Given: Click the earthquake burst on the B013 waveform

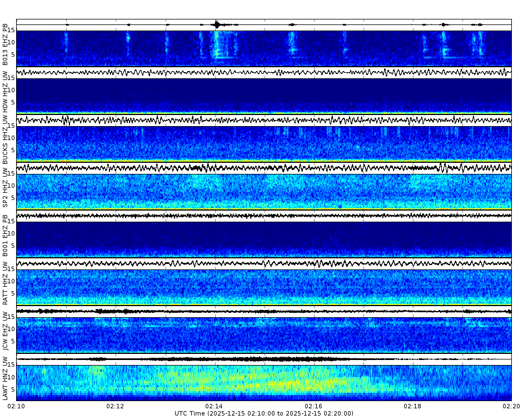Looking at the screenshot, I should pyautogui.click(x=216, y=23).
